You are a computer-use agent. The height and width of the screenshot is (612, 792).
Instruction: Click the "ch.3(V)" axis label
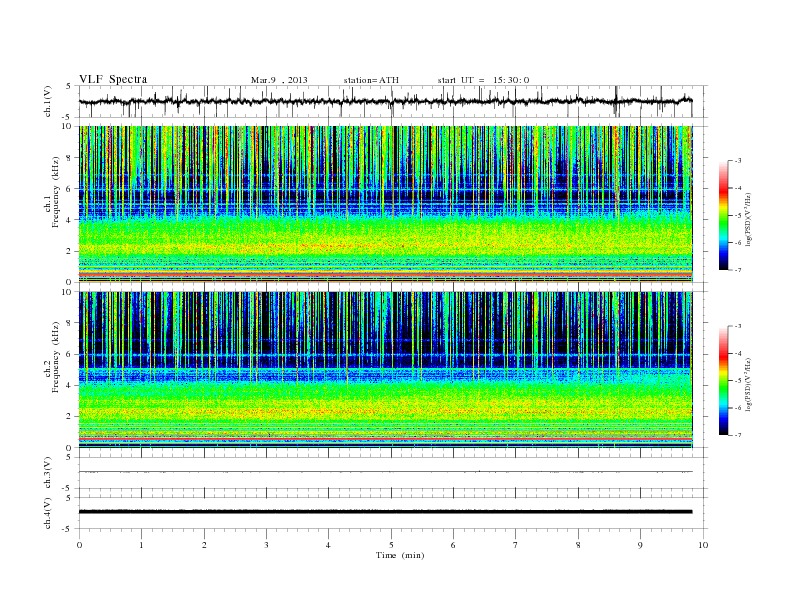pyautogui.click(x=48, y=473)
